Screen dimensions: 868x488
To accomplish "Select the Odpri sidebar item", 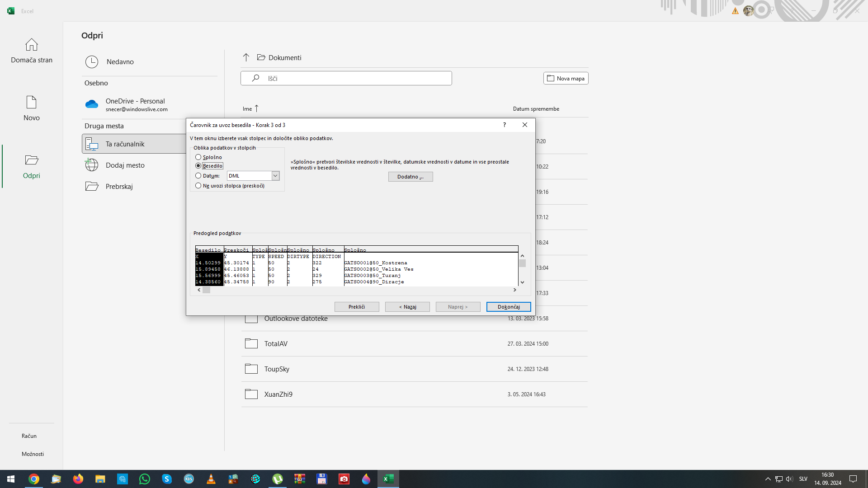I will click(32, 166).
